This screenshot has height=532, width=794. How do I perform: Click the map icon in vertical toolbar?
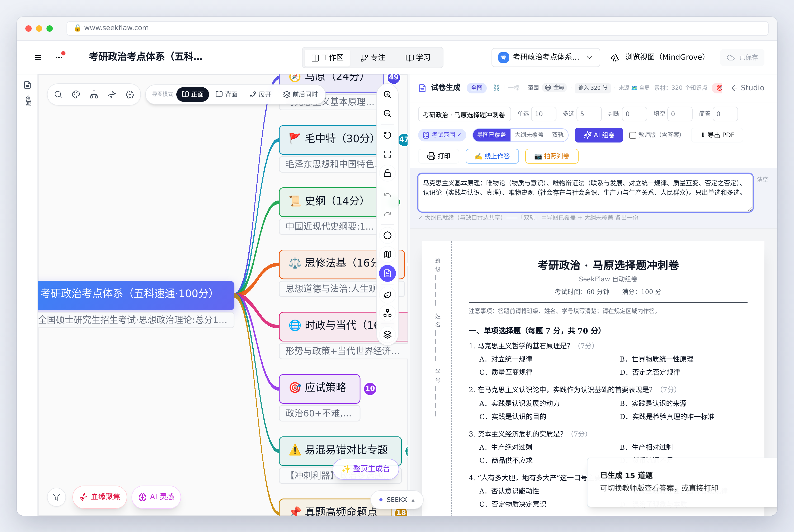click(x=387, y=254)
